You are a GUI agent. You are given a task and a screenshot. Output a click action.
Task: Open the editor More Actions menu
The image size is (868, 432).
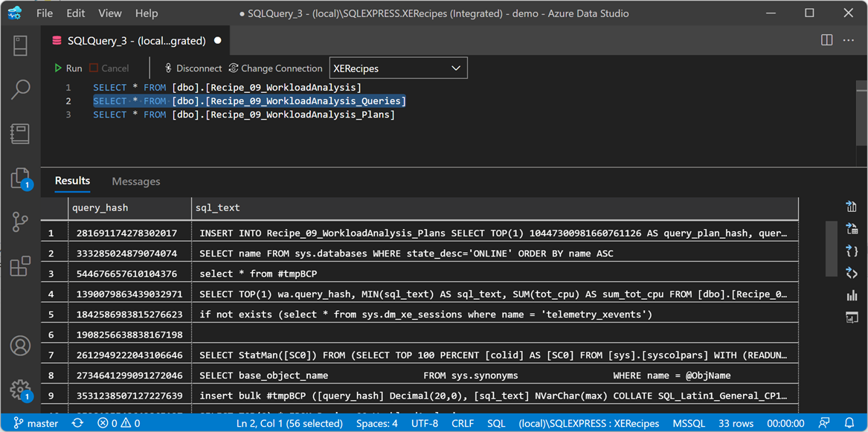(849, 40)
